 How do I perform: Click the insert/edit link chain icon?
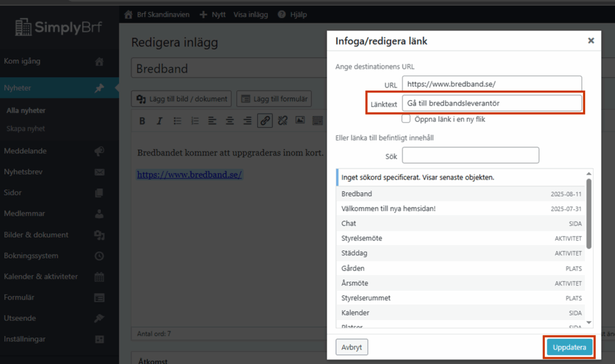tap(265, 120)
